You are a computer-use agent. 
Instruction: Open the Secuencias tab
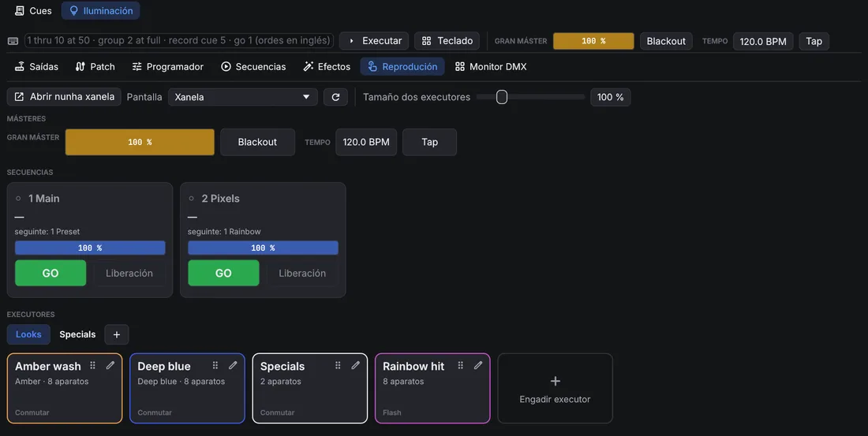[x=253, y=66]
